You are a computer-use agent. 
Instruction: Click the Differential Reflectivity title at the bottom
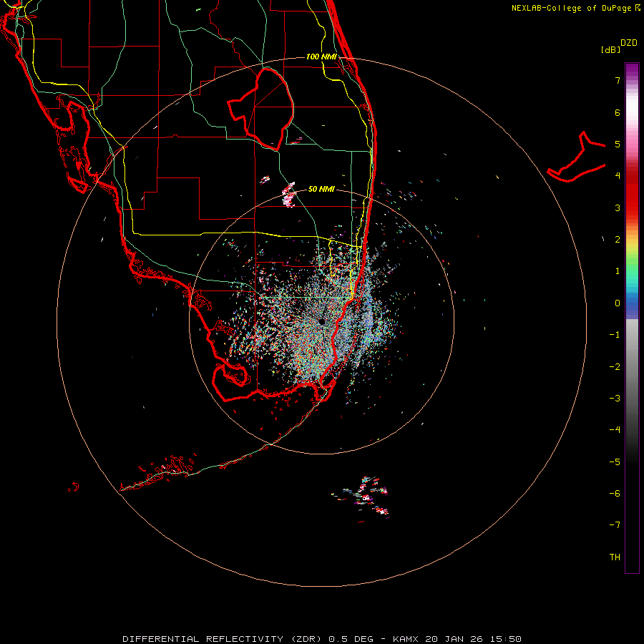322,639
